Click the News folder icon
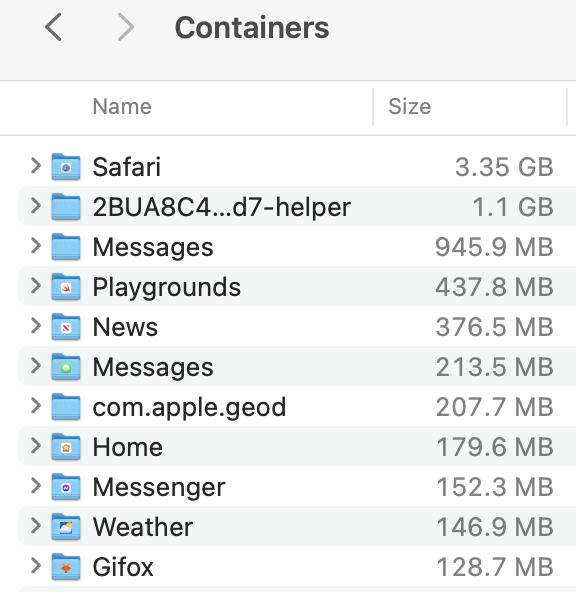Screen dimensions: 576x592 [66, 327]
